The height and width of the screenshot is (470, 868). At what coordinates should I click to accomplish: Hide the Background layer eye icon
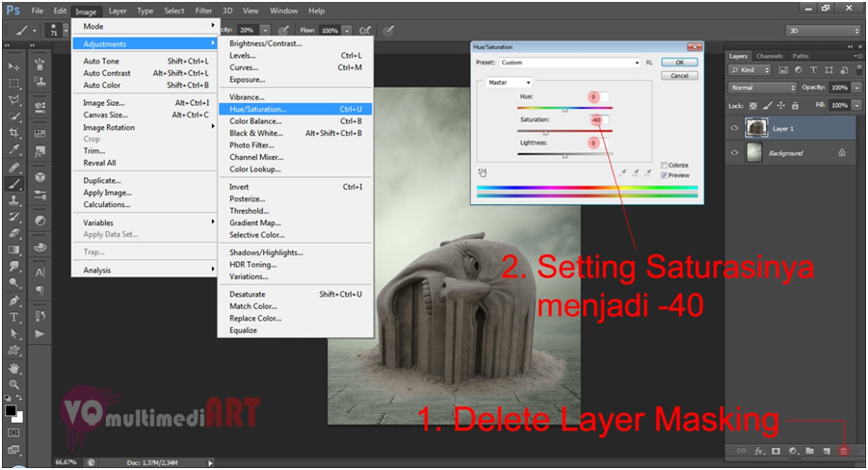pos(735,153)
